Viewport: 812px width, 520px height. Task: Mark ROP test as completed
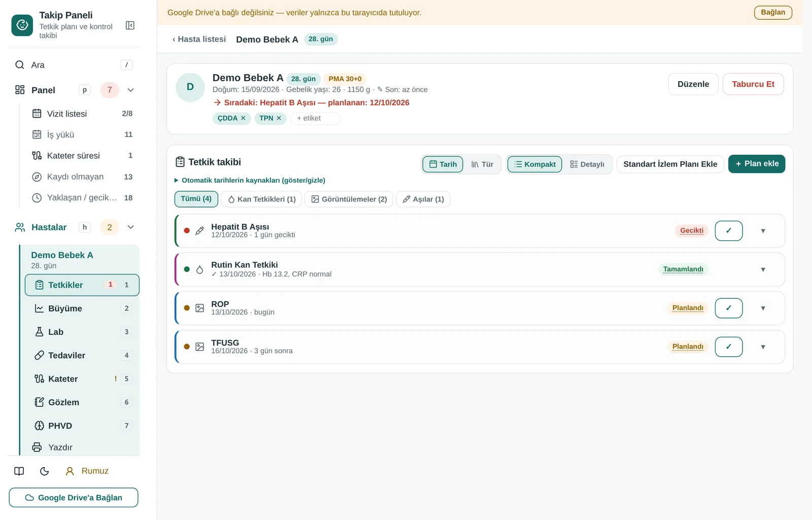click(729, 308)
